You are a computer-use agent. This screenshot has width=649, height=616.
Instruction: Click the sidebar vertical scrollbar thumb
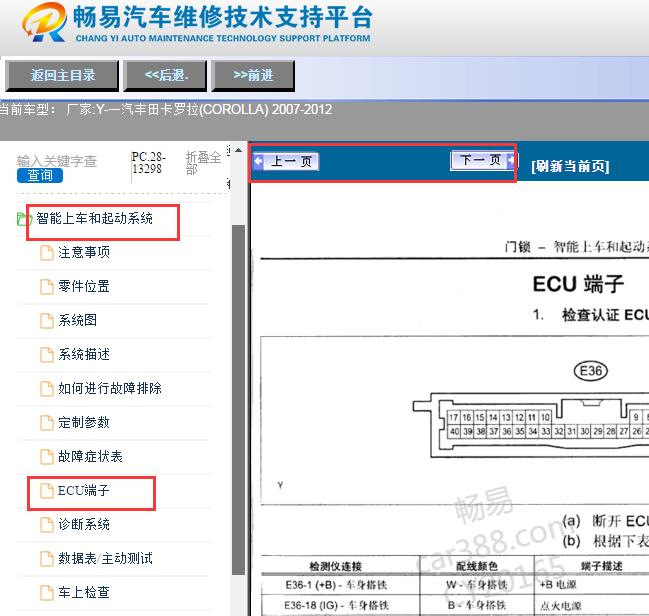click(238, 400)
